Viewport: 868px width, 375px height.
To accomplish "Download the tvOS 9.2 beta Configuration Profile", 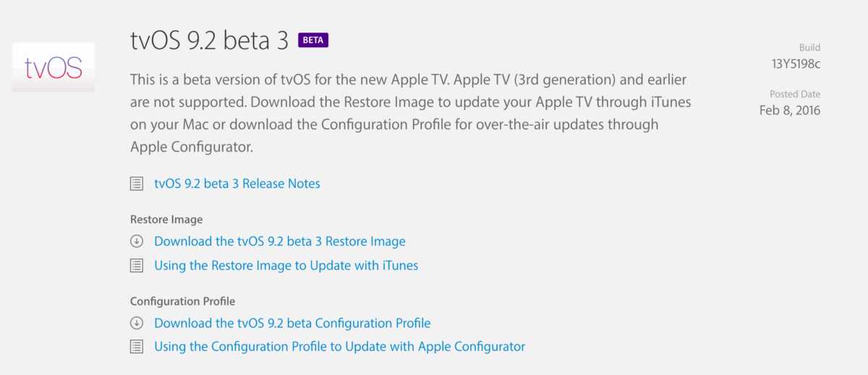I will point(292,324).
